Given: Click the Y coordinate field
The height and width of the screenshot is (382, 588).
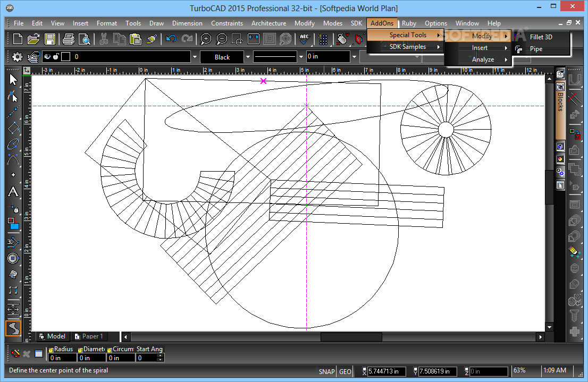Looking at the screenshot, I should click(x=438, y=371).
